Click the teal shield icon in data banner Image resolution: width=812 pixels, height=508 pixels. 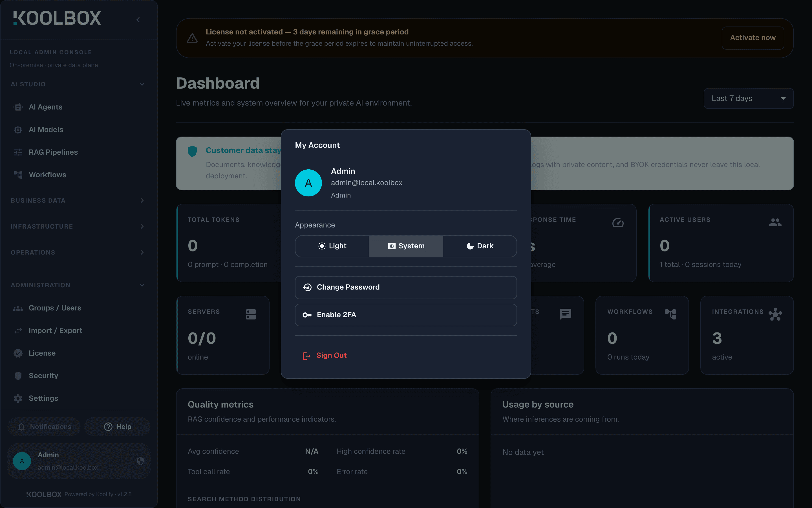point(192,151)
